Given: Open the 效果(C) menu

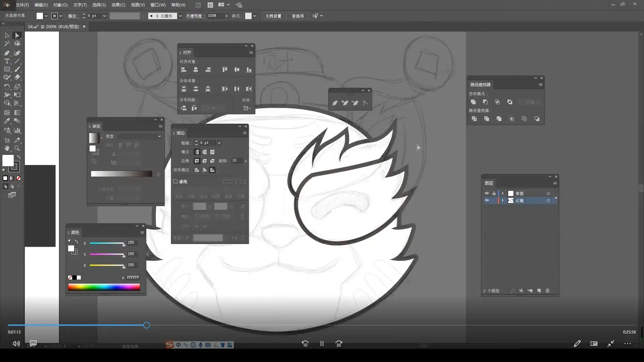Looking at the screenshot, I should coord(118,5).
